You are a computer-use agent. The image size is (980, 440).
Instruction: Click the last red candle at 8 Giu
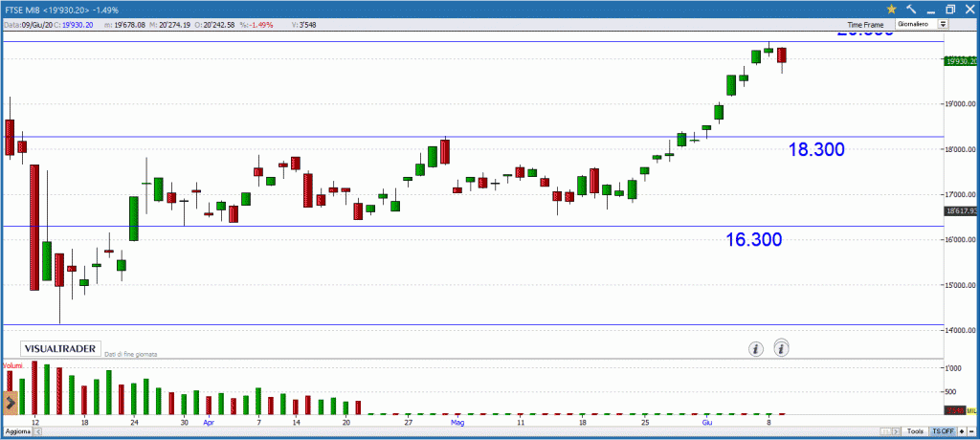point(781,55)
